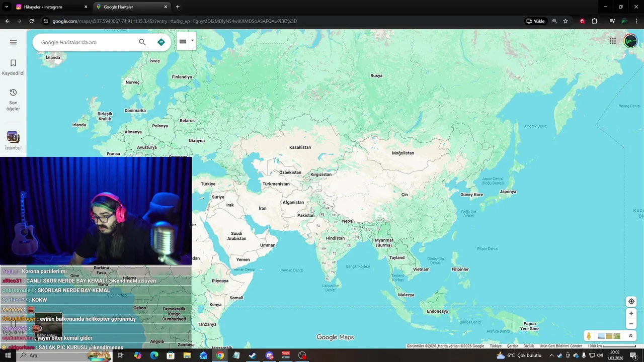Open the volume speaker tray icon
Viewport: 644px width, 362px height.
point(600,355)
